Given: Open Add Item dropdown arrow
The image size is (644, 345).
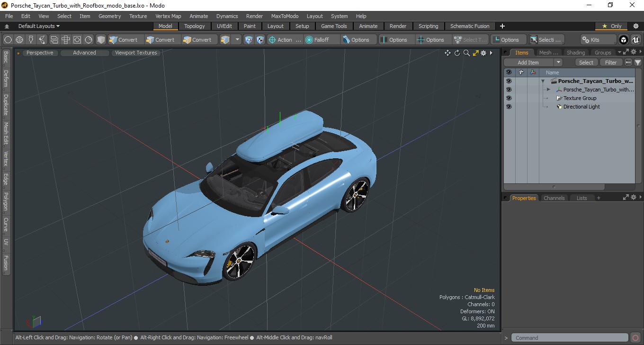Looking at the screenshot, I should click(558, 63).
